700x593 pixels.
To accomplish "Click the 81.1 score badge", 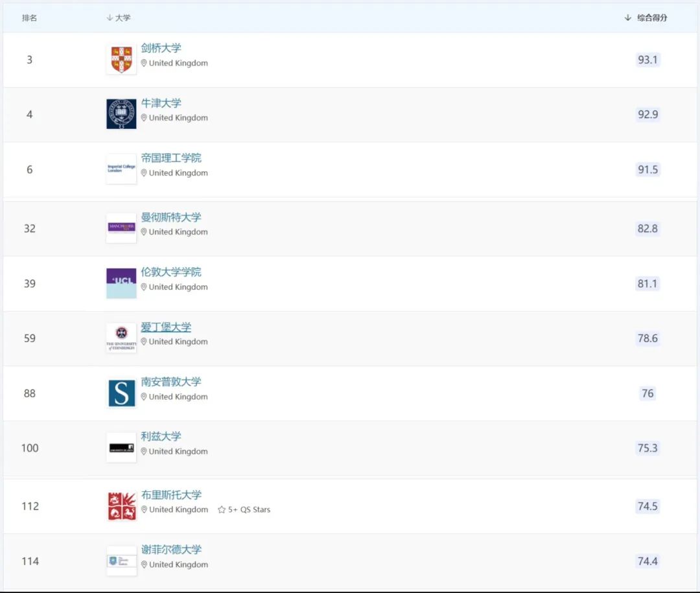I will tap(647, 283).
